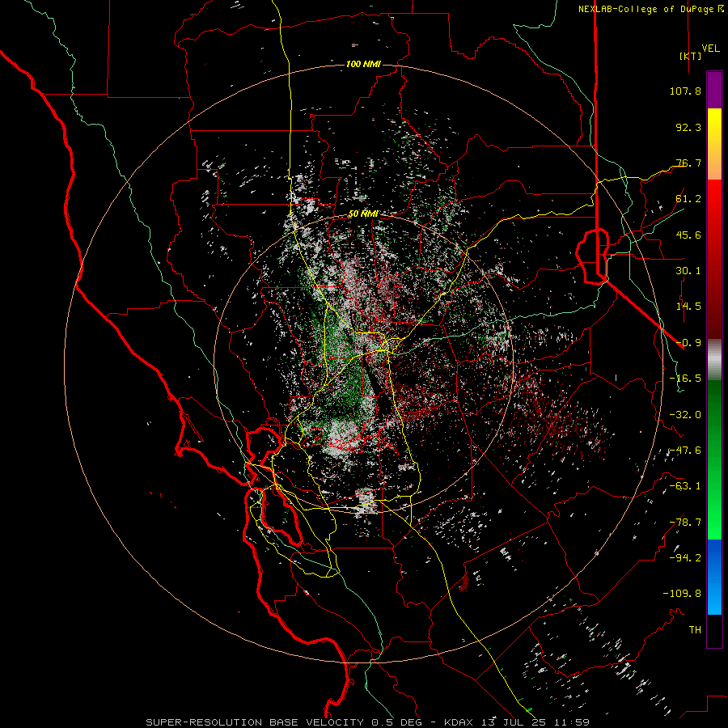This screenshot has height=728, width=728.
Task: Click the 45.6 velocity scale value
Action: (688, 235)
